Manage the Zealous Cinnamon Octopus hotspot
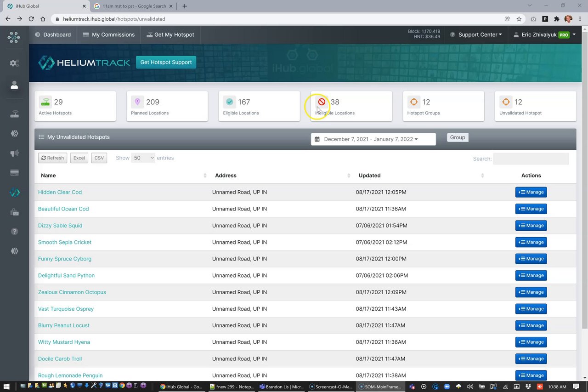 pyautogui.click(x=531, y=292)
